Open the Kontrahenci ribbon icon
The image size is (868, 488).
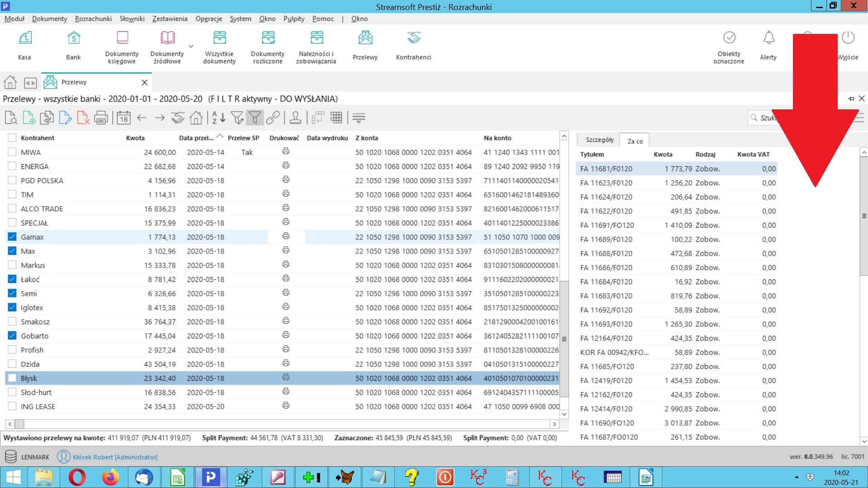[x=413, y=45]
